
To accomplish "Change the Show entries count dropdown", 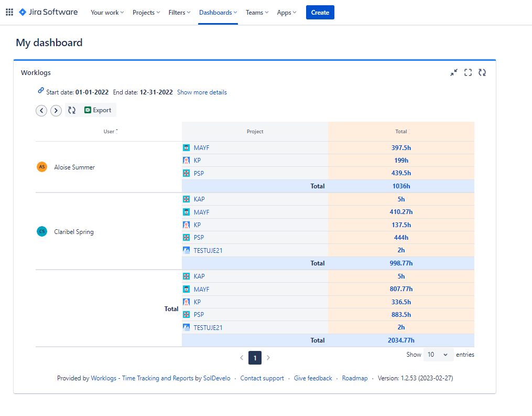I will [x=438, y=355].
